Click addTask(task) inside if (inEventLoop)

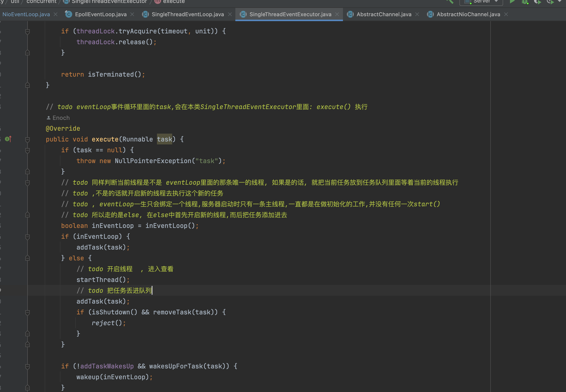[101, 247]
